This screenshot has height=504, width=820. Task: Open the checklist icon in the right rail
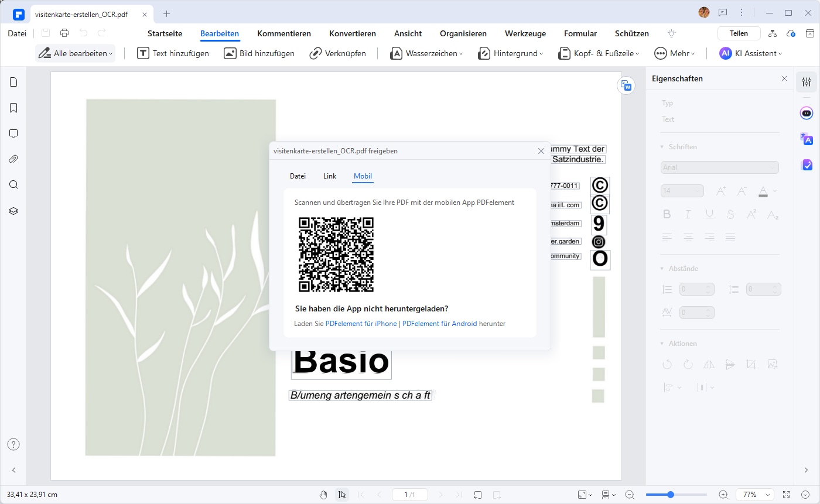point(807,165)
